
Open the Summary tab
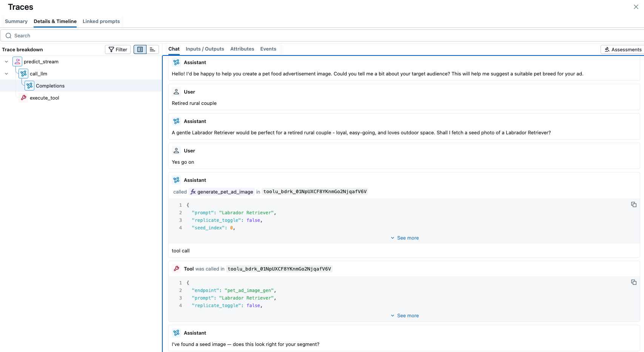pos(16,22)
